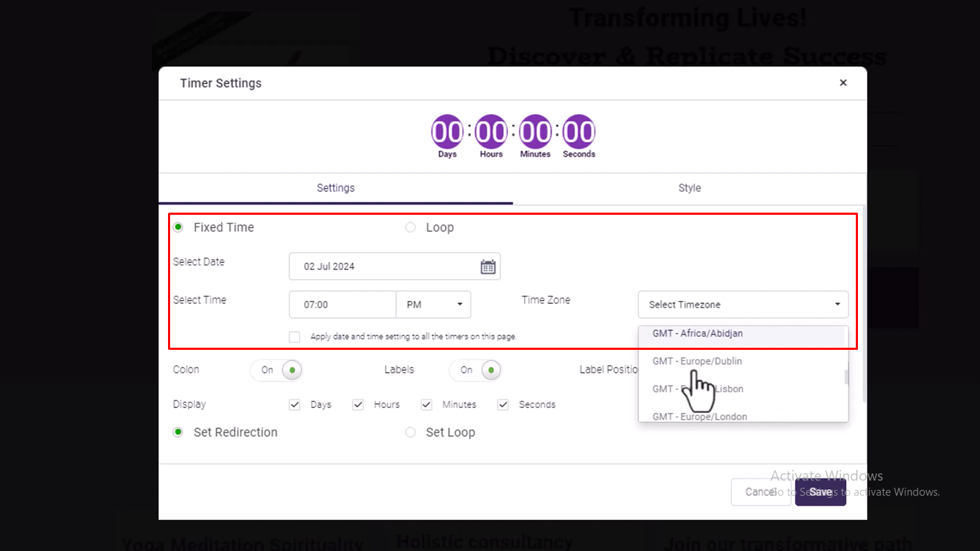Click the Select Date label
The height and width of the screenshot is (551, 980).
point(199,262)
